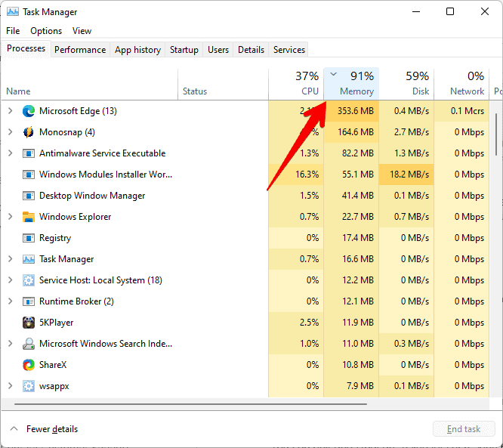Screen dimensions: 503x448
Task: Collapse Task Manager using the Fewer details chevron
Action: (x=14, y=429)
